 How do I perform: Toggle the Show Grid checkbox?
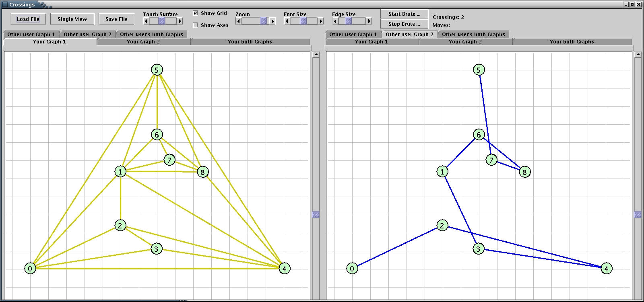196,13
